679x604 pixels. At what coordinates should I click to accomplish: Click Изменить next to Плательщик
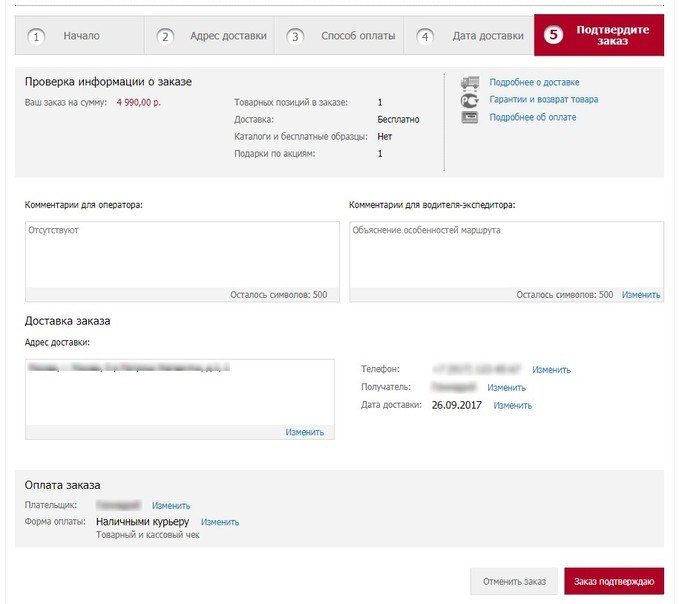click(x=171, y=506)
